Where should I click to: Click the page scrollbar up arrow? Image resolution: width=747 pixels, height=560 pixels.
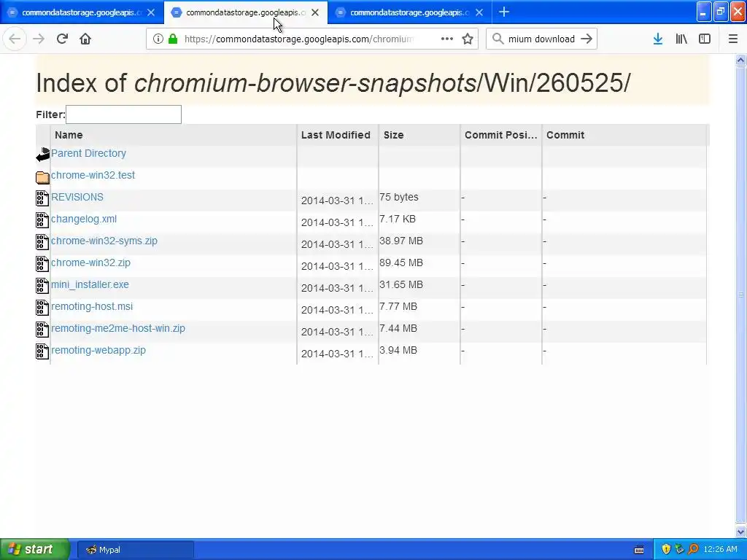[741, 60]
